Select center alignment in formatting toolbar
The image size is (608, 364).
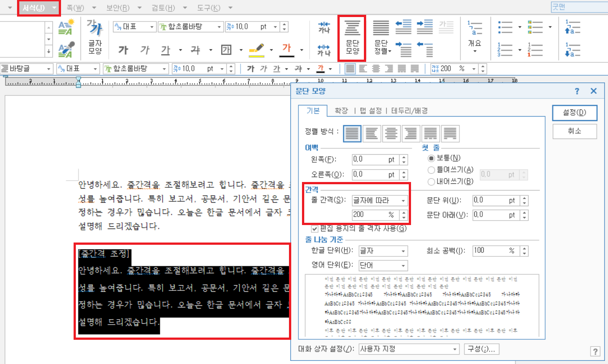point(376,69)
